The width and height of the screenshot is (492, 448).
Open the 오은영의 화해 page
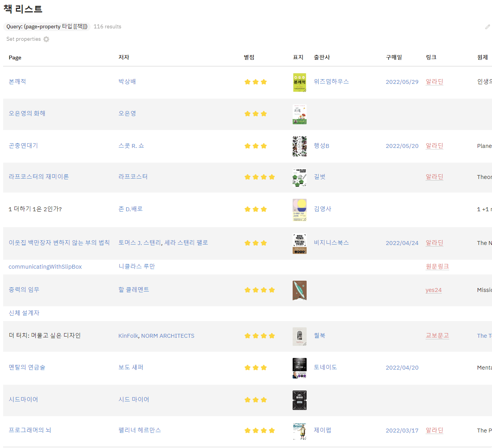(27, 113)
